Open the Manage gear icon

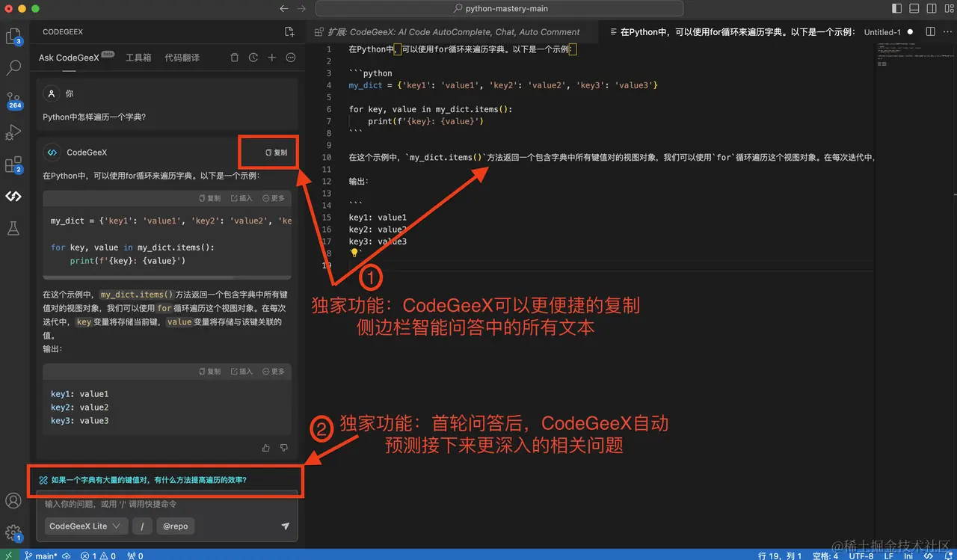(x=13, y=533)
